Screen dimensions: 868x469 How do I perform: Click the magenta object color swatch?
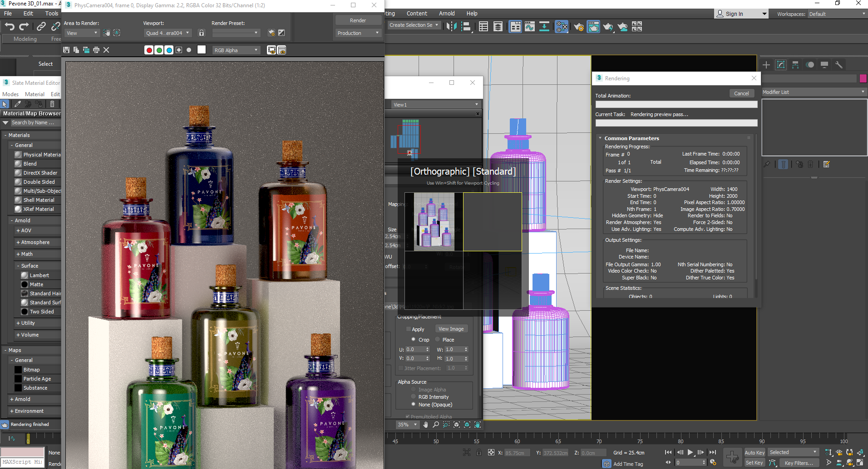863,78
